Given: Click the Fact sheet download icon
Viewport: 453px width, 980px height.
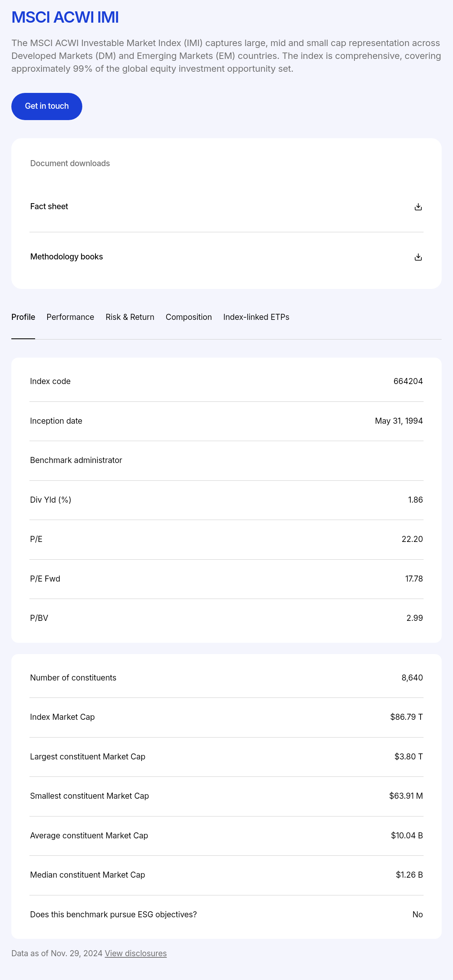Looking at the screenshot, I should (x=418, y=207).
